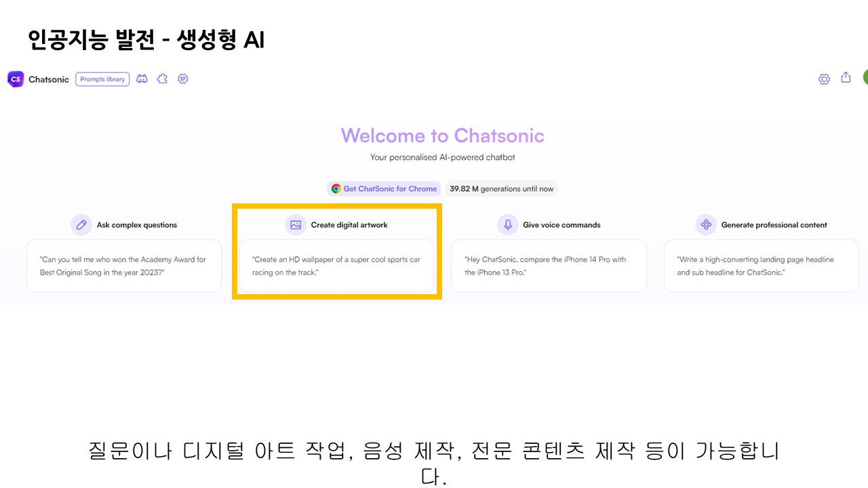
Task: Click the Chatsonic brand name text
Action: (49, 79)
